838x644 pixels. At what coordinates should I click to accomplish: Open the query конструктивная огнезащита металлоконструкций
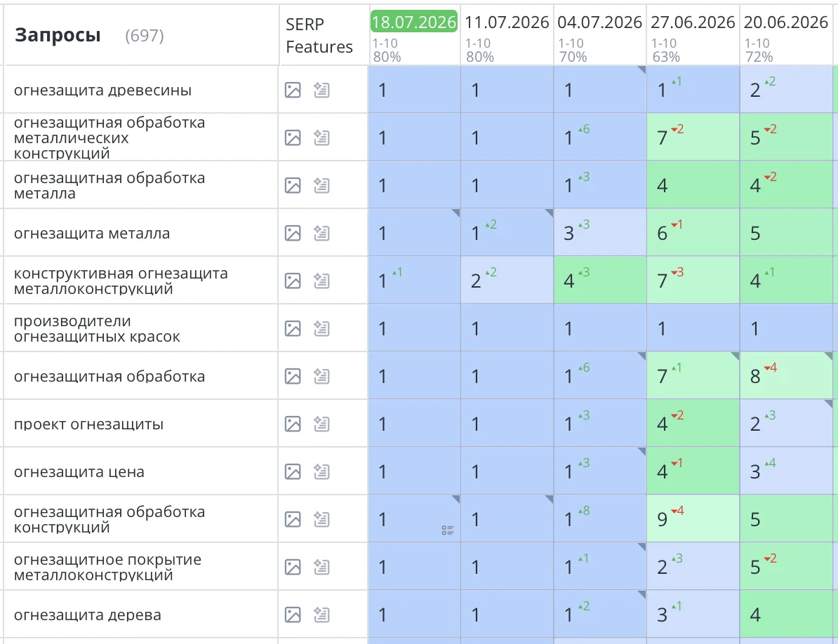(x=121, y=281)
